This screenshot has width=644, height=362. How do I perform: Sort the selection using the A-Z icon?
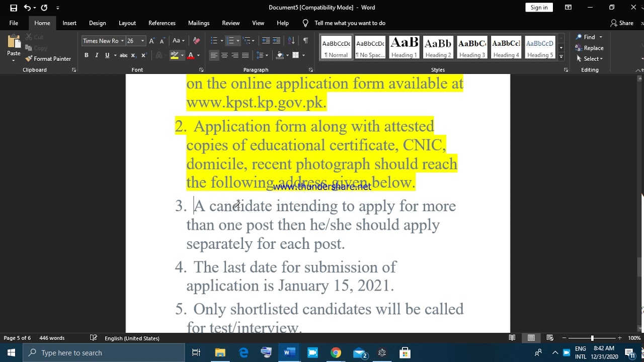[x=291, y=41]
